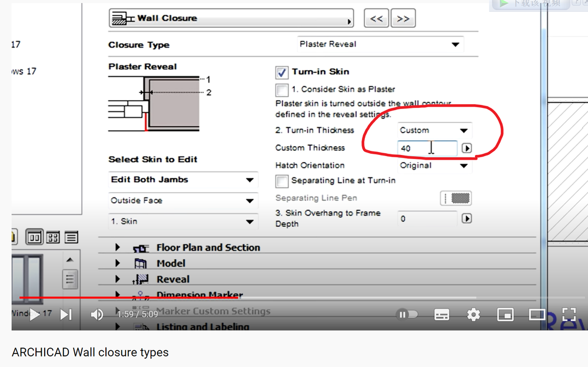Enable Separating Line at Turn-in checkbox

[281, 181]
